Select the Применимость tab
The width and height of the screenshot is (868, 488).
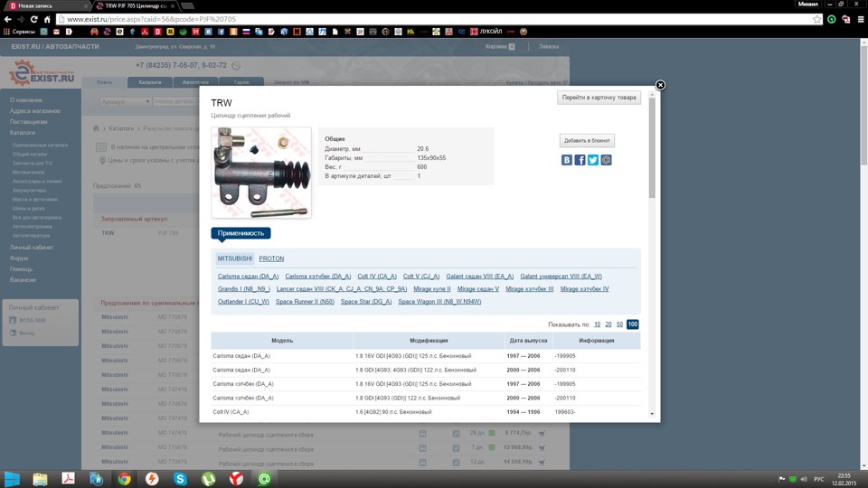pyautogui.click(x=241, y=233)
